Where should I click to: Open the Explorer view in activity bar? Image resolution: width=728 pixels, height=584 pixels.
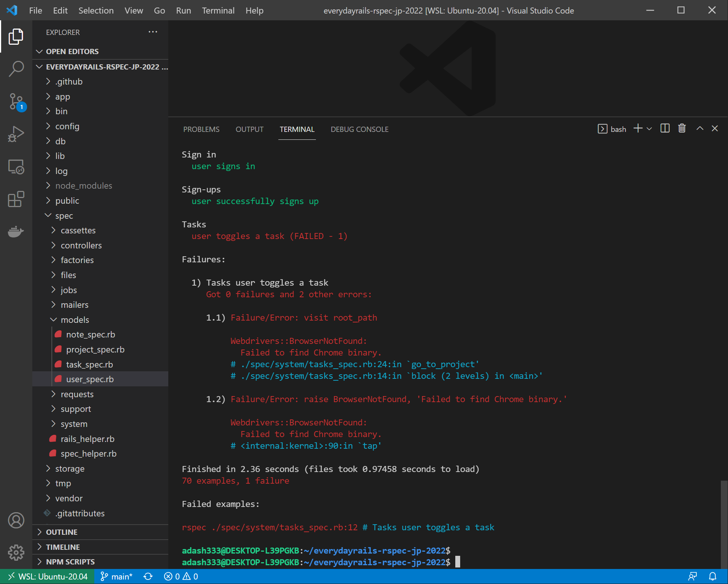pos(16,36)
